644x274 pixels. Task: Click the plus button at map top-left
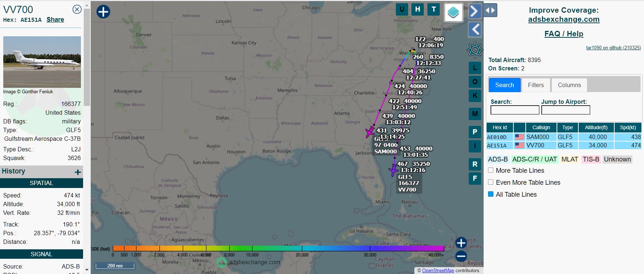tap(103, 12)
